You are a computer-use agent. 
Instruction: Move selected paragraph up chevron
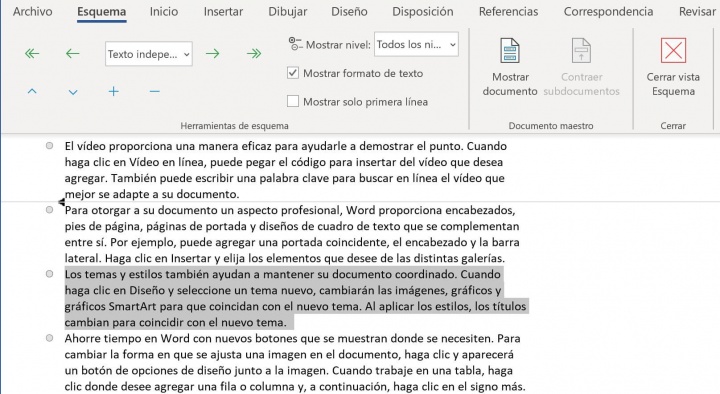pos(32,91)
